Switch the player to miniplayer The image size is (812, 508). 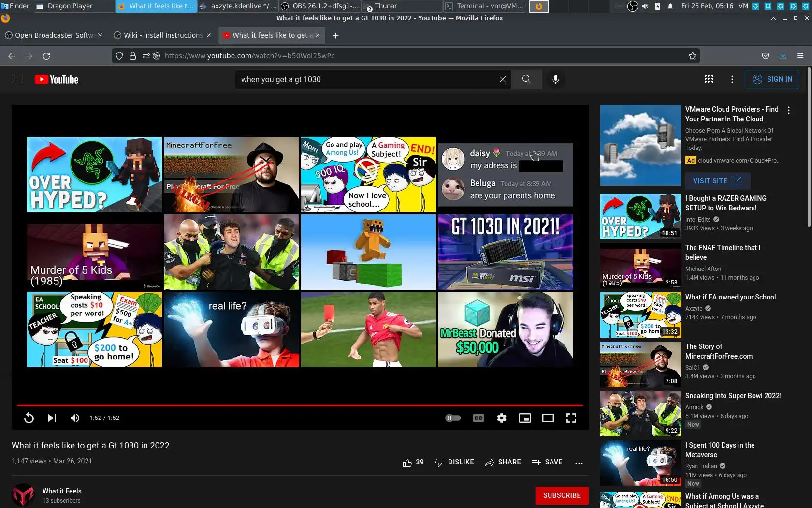coord(525,418)
